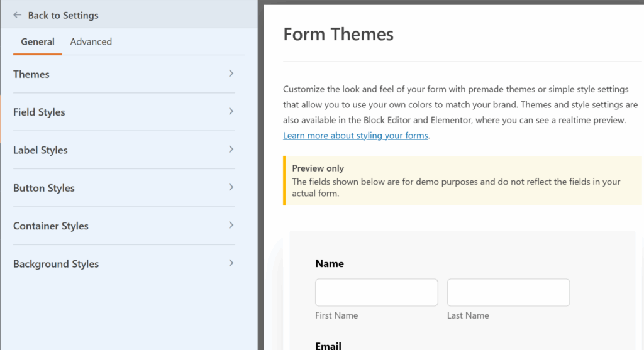This screenshot has width=644, height=350.
Task: Expand the Container Styles chevron
Action: [x=231, y=225]
